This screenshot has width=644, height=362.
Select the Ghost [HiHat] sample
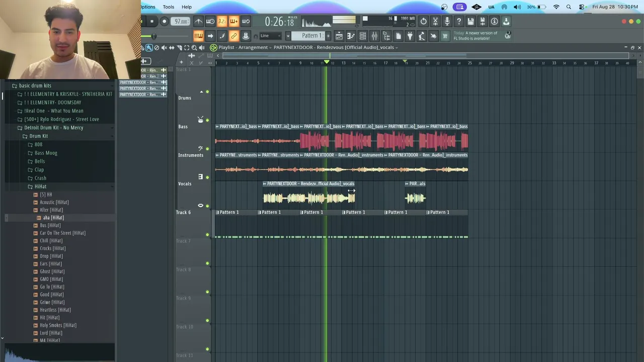[x=52, y=271]
